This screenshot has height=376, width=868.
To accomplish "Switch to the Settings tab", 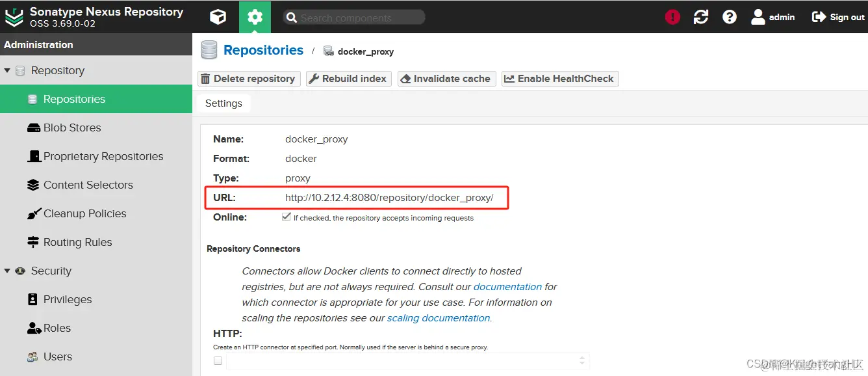I will point(223,103).
